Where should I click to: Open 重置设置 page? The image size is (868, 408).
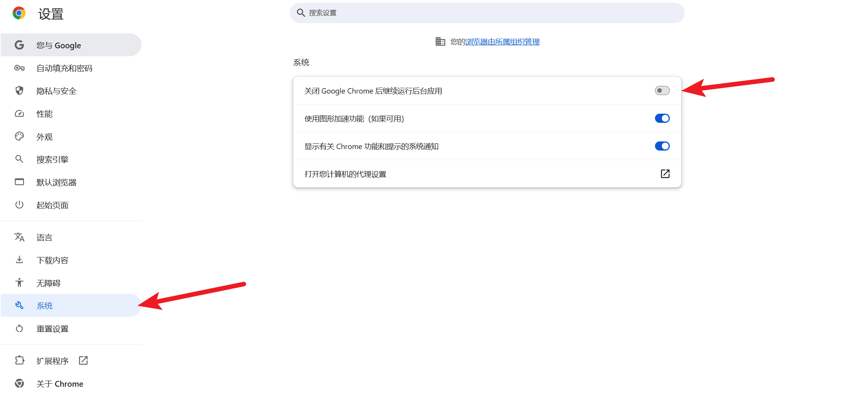click(x=71, y=329)
